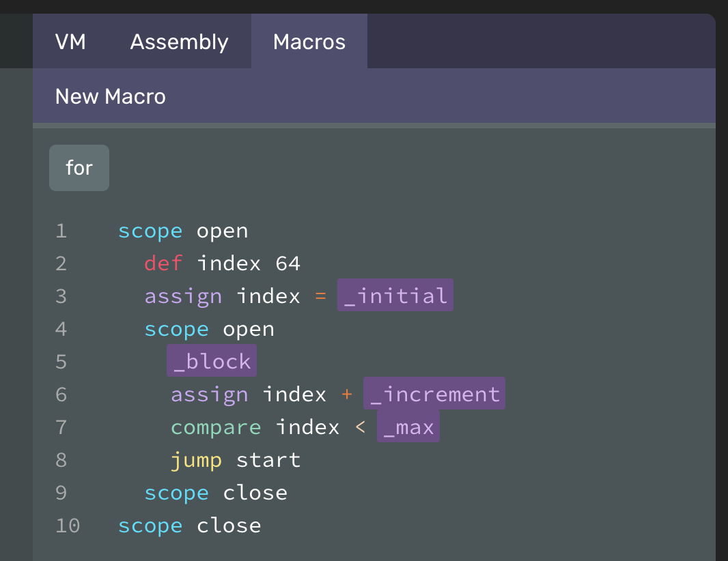Image resolution: width=728 pixels, height=561 pixels.
Task: Select the _increment parameter placeholder
Action: (x=434, y=394)
